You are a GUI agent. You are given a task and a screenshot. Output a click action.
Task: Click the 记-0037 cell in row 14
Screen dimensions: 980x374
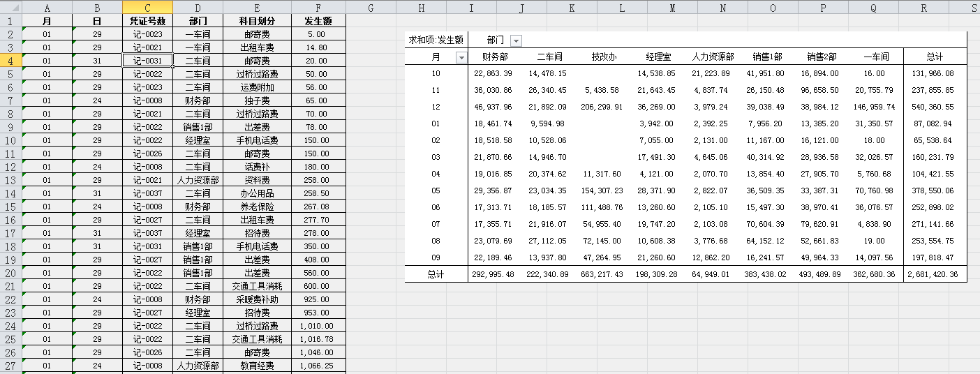pyautogui.click(x=147, y=193)
